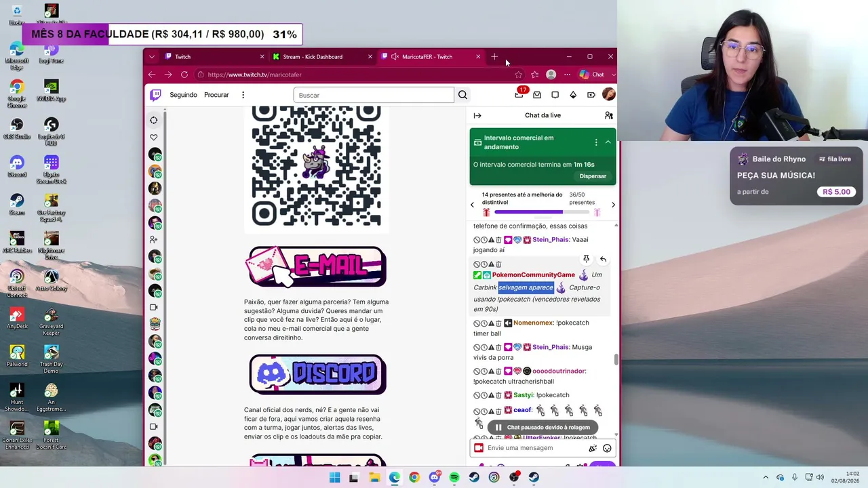Viewport: 868px width, 488px height.
Task: Open the Twitch home logo
Action: coord(156,95)
